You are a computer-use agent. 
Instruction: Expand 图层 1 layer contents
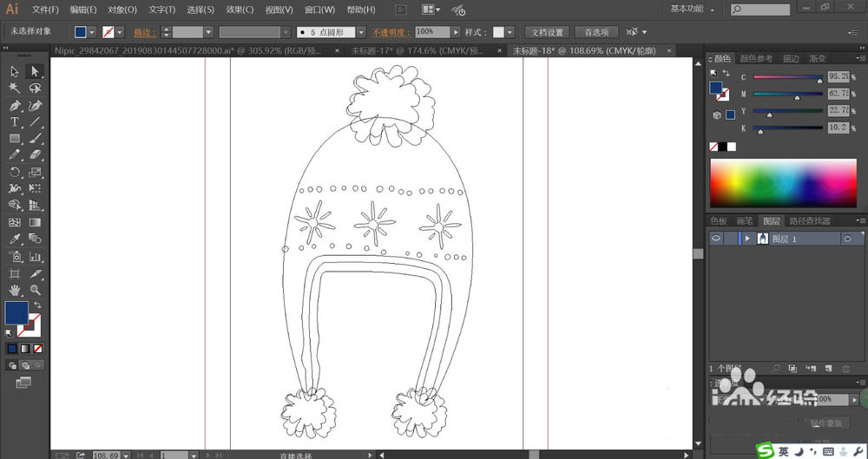(747, 239)
